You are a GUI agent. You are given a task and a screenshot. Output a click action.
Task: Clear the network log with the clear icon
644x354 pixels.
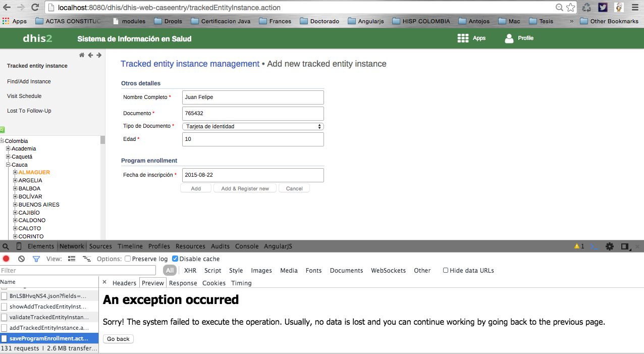pyautogui.click(x=21, y=259)
